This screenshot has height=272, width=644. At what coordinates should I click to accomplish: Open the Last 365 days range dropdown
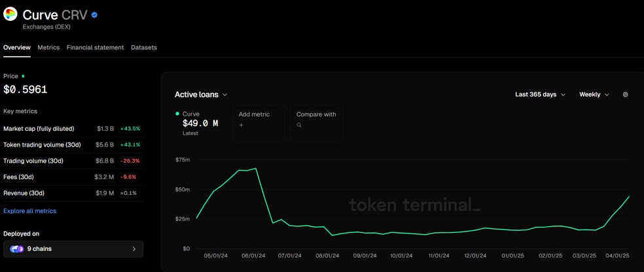540,94
